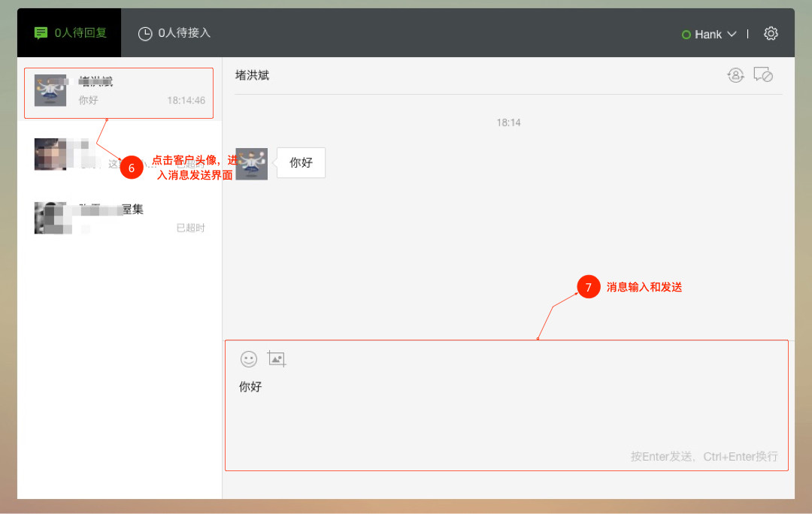
Task: Click the 已超时 label of 呈集 contact
Action: (190, 228)
